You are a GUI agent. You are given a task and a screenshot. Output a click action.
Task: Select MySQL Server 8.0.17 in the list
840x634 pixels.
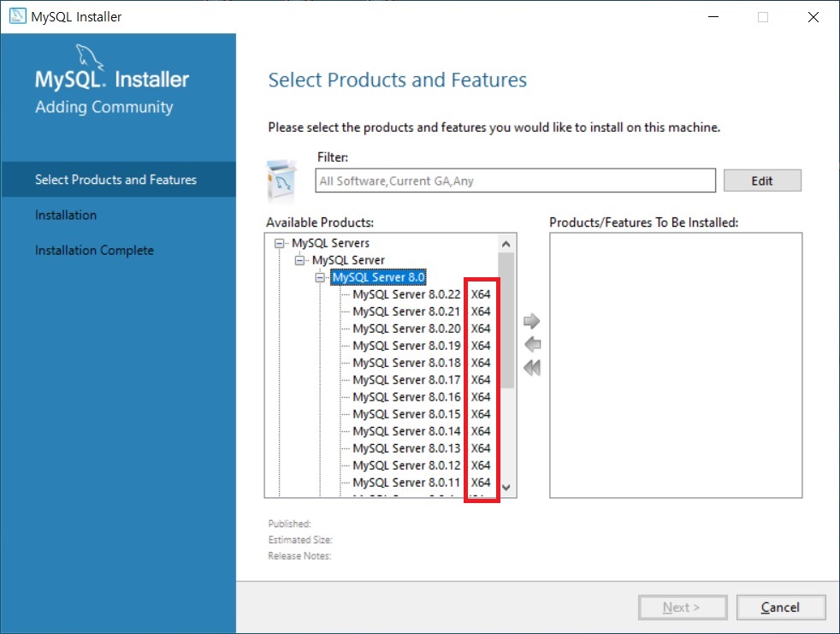pos(421,380)
